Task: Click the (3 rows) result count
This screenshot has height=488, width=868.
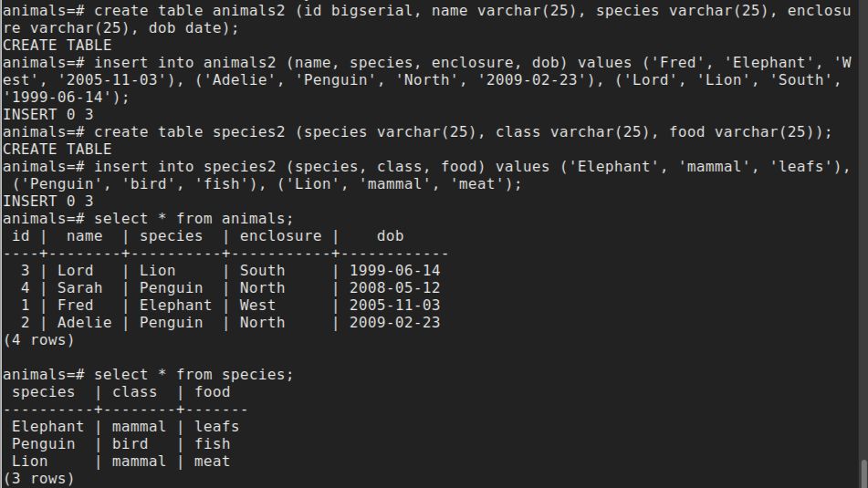Action: pos(38,479)
